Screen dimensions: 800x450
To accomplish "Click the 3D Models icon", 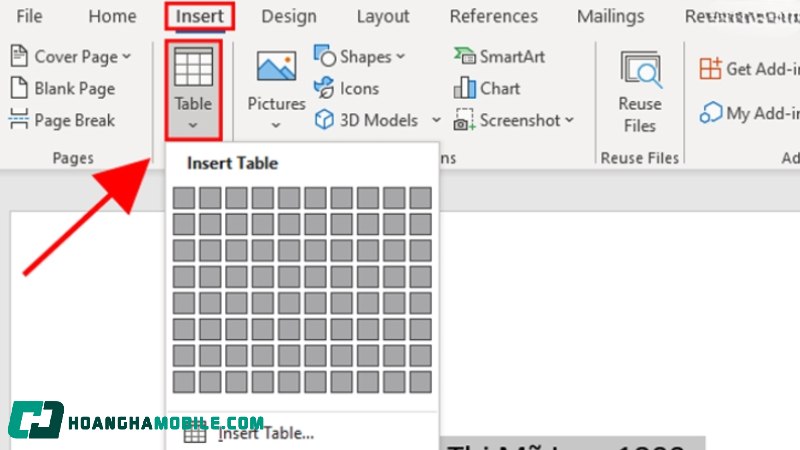I will (x=324, y=120).
